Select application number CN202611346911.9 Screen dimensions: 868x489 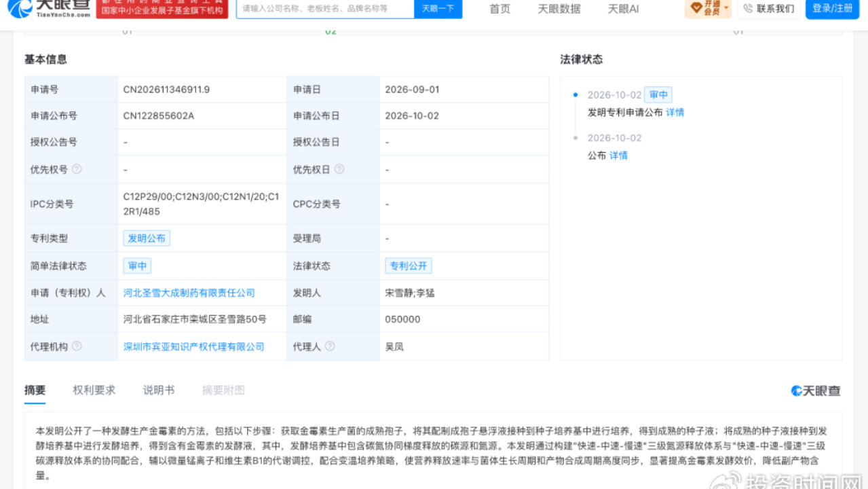point(166,90)
